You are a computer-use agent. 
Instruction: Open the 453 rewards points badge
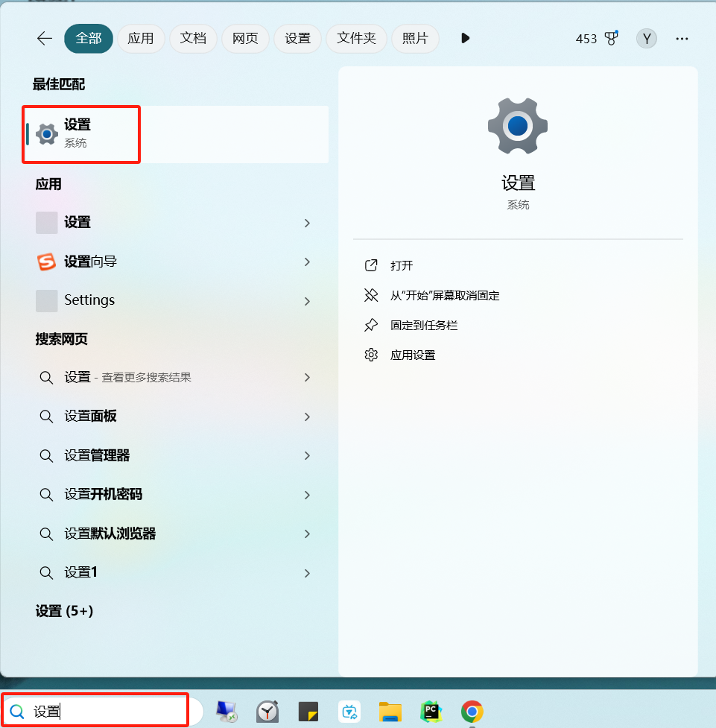click(597, 39)
